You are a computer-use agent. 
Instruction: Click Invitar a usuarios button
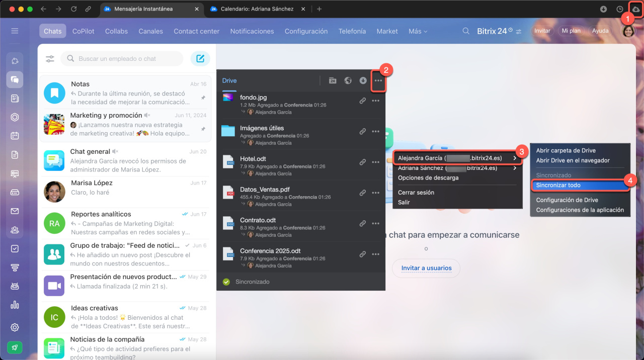click(427, 268)
